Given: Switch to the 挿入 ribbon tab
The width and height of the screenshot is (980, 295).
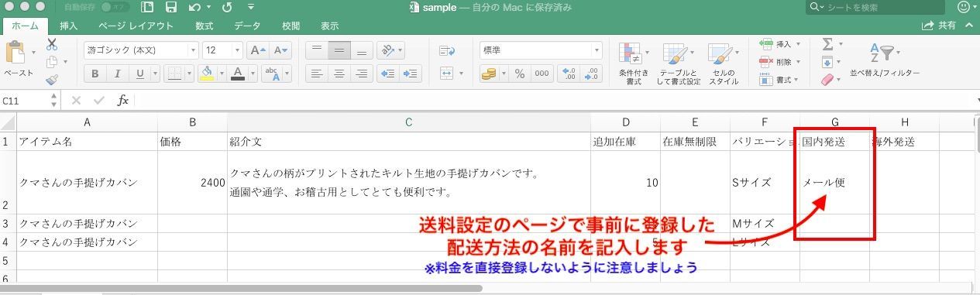Looking at the screenshot, I should [69, 26].
